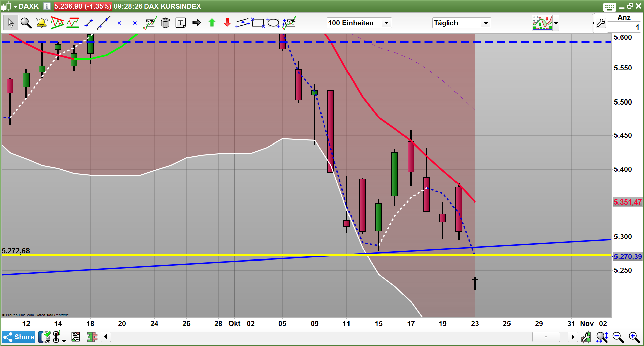The height and width of the screenshot is (346, 644).
Task: Open the wrench chart settings
Action: 601,23
